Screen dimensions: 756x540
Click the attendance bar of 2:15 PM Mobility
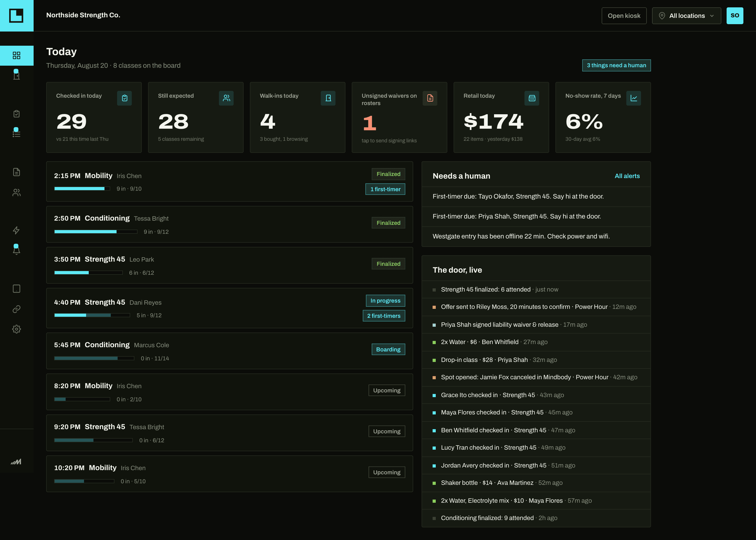pyautogui.click(x=82, y=189)
